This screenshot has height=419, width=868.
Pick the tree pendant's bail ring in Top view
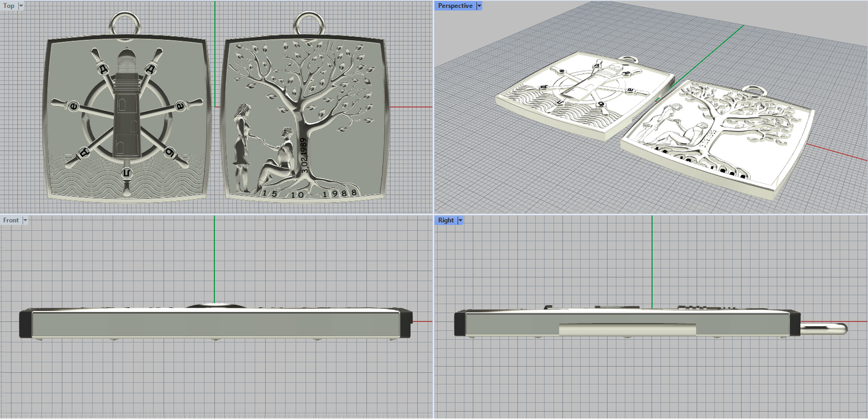[x=309, y=25]
